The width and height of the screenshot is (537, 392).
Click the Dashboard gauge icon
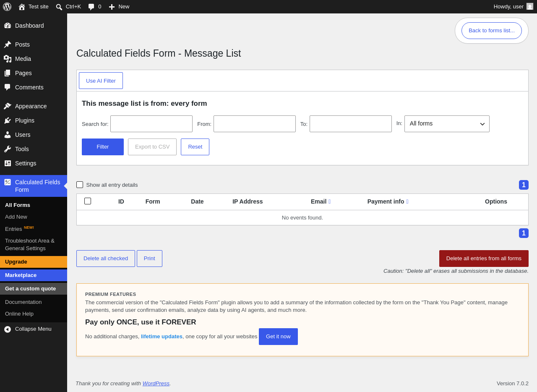click(x=8, y=26)
